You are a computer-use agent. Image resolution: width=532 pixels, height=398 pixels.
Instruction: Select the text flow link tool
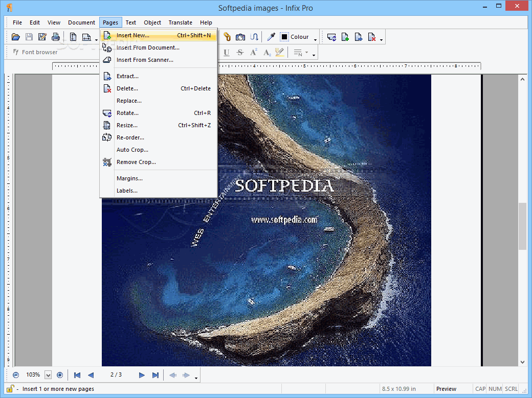click(254, 37)
